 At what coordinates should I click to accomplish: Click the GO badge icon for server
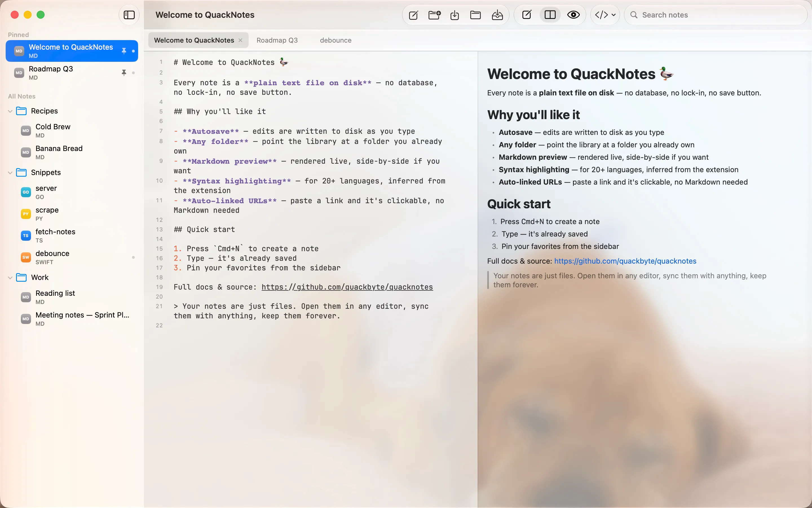[x=26, y=192]
